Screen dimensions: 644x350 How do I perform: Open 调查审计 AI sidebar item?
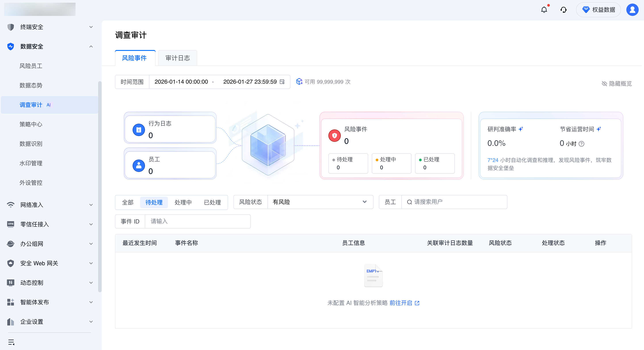pyautogui.click(x=50, y=105)
